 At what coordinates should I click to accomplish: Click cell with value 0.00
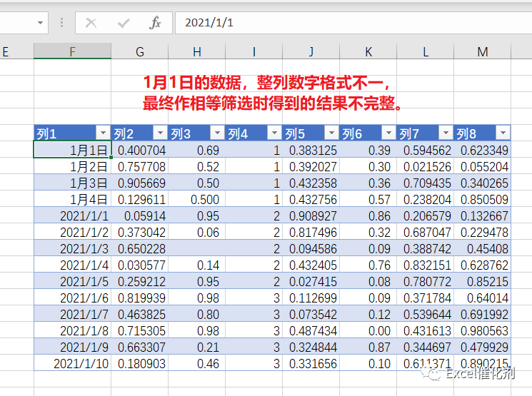click(368, 330)
